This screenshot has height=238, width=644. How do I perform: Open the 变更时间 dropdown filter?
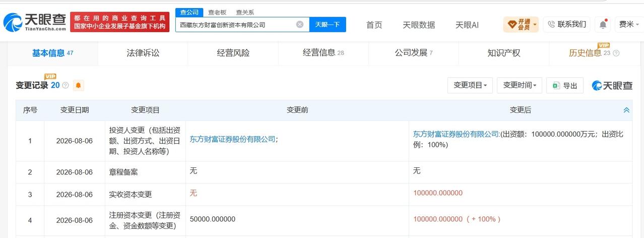click(x=519, y=85)
